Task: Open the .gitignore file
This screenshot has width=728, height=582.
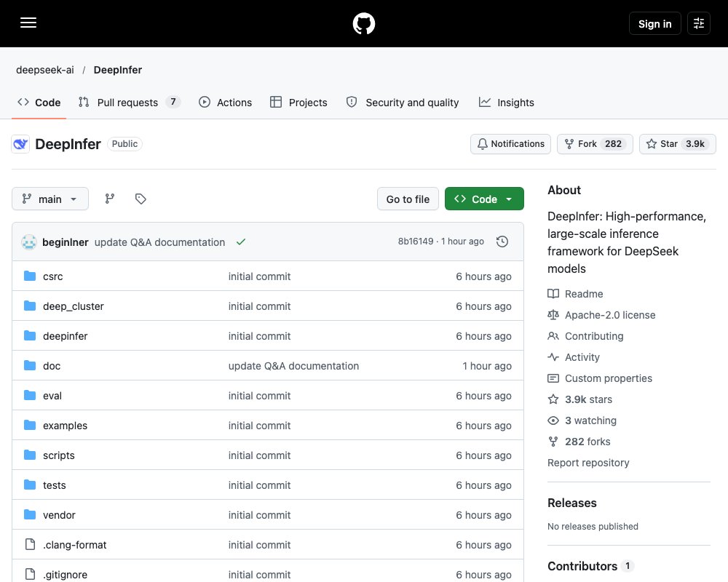Action: 65,575
